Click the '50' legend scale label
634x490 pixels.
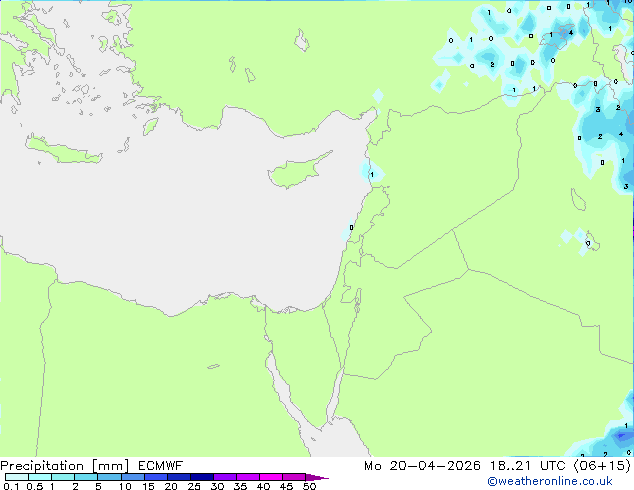tap(309, 486)
